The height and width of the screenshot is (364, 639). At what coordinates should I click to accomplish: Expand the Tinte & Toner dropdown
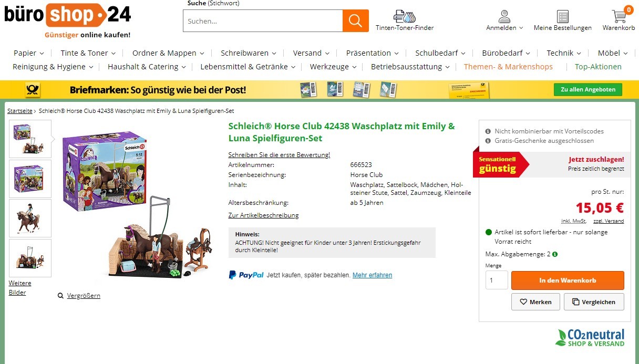(88, 53)
